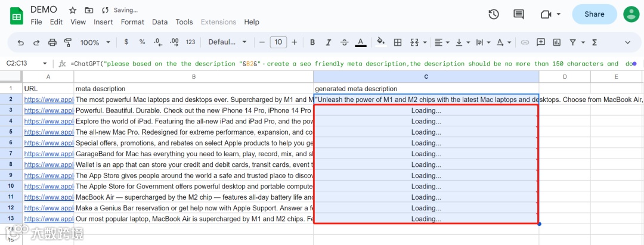Click the Undo arrow icon
Viewport: 644px width, 245px height.
click(20, 42)
